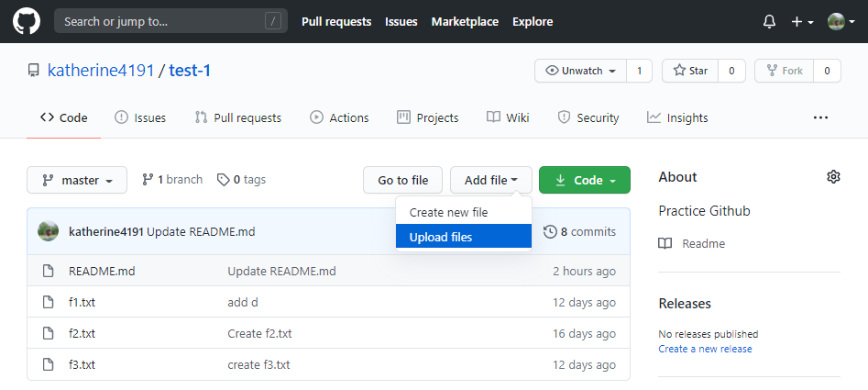Switch to the repository Pull requests tab
The image size is (868, 390).
pos(238,117)
